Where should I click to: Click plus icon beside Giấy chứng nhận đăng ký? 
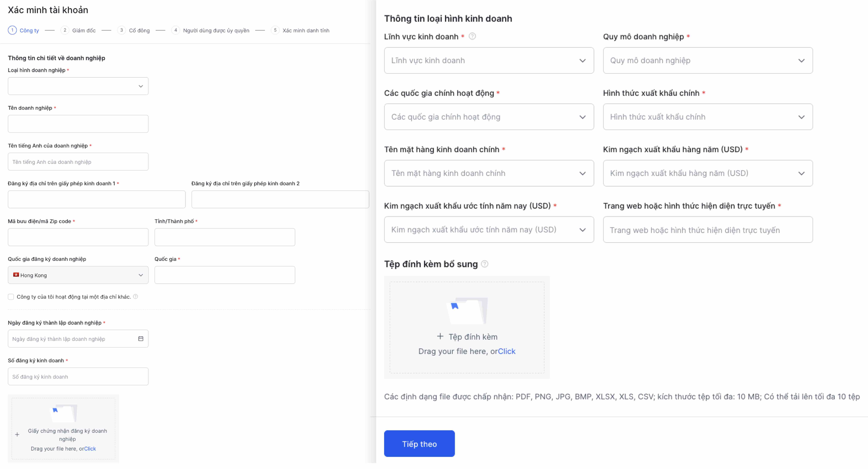click(17, 435)
